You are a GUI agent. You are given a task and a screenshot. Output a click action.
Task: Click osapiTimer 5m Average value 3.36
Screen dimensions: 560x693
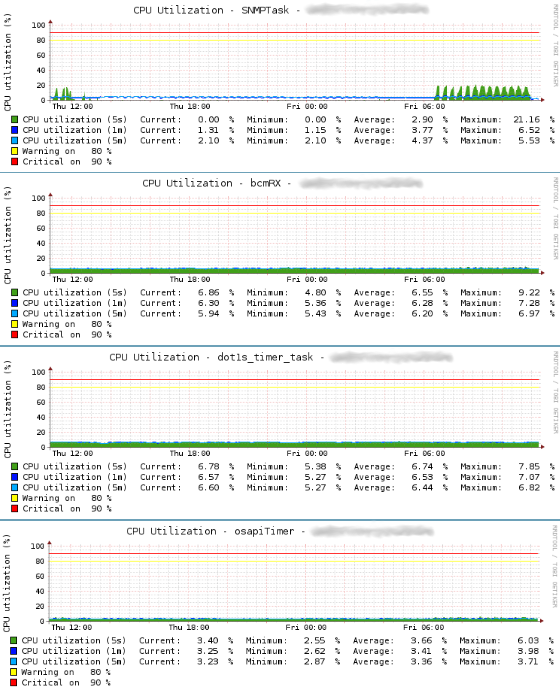click(x=421, y=662)
